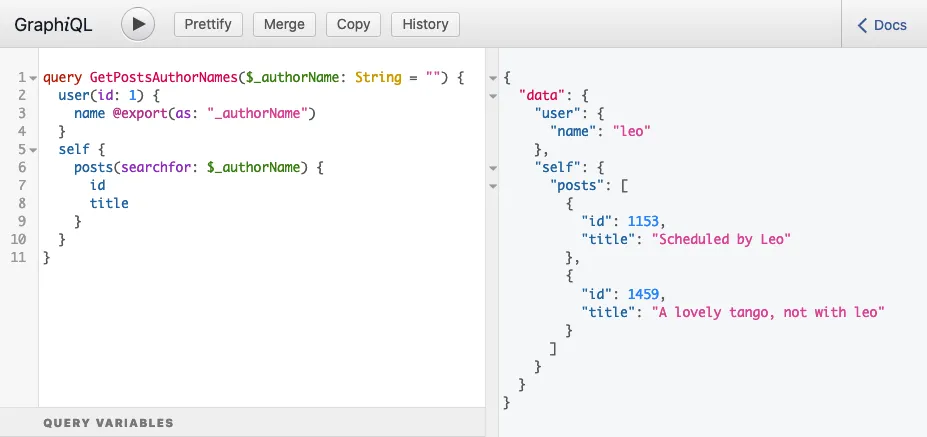Click the Merge button
The height and width of the screenshot is (437, 927).
point(284,24)
